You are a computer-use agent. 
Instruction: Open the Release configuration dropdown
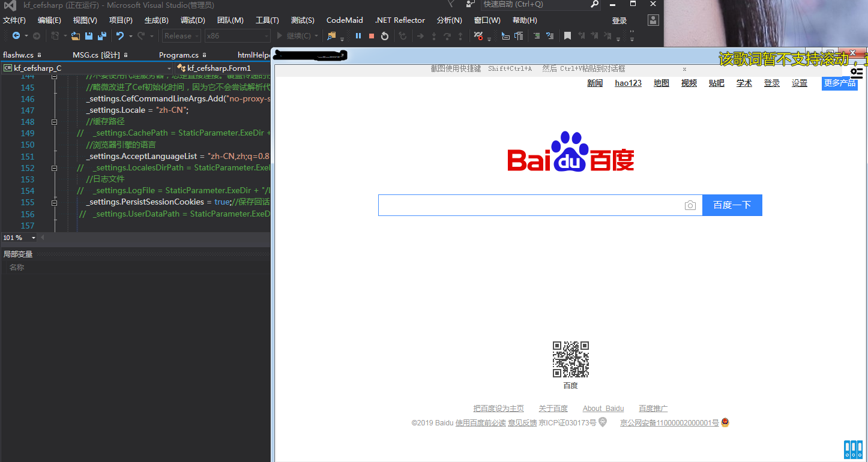[181, 36]
